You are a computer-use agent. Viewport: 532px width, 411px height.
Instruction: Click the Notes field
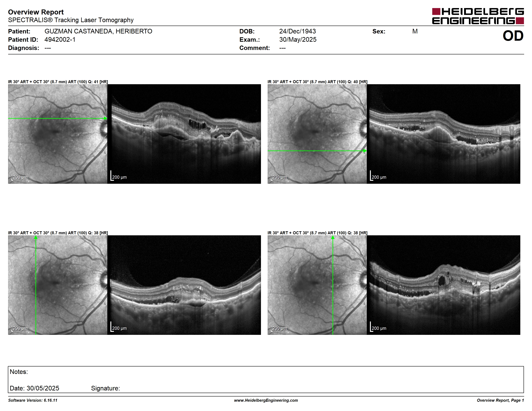pos(266,379)
